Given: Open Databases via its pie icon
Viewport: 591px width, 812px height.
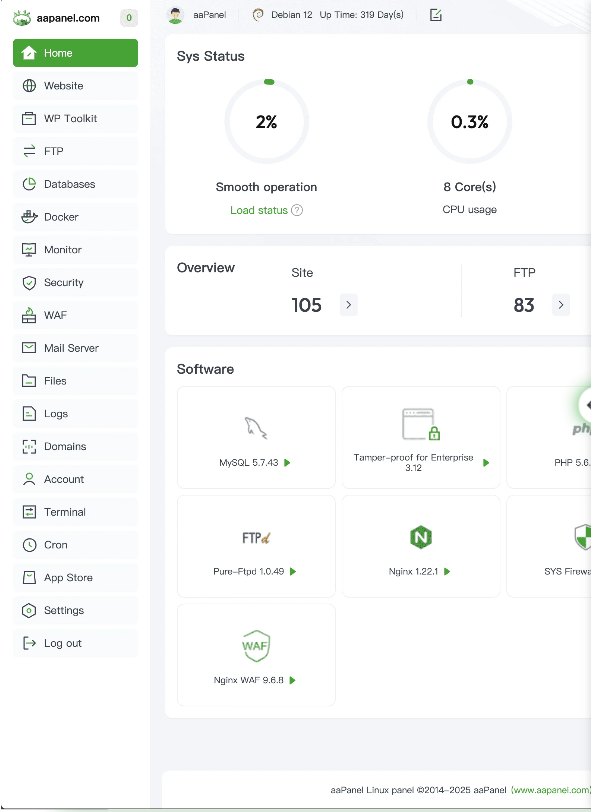Looking at the screenshot, I should tap(29, 184).
